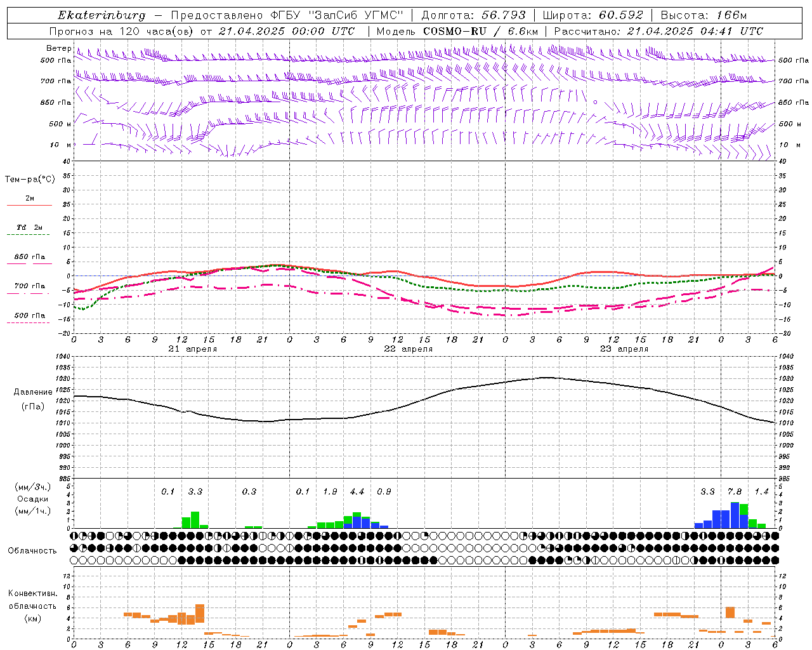Select the '(мм/1ч.)' precipitation unit label
Image resolution: width=812 pixels, height=650 pixels.
[x=33, y=511]
